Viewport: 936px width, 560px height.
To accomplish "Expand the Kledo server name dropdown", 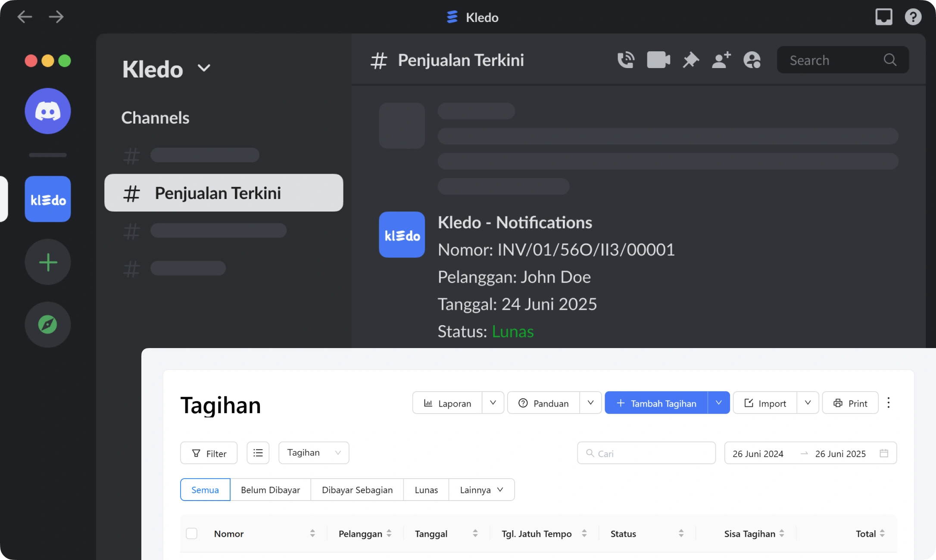I will 204,68.
